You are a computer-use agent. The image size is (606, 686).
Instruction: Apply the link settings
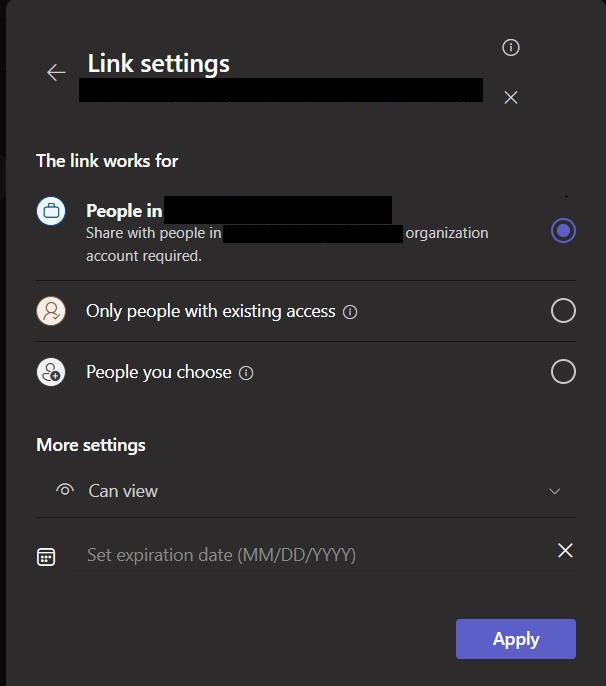pyautogui.click(x=516, y=639)
